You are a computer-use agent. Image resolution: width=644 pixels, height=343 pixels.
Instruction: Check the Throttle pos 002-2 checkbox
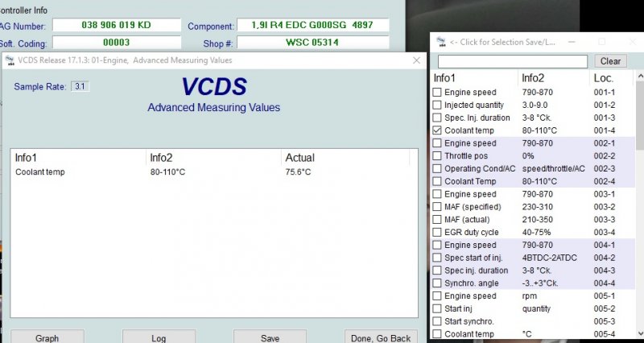[437, 155]
